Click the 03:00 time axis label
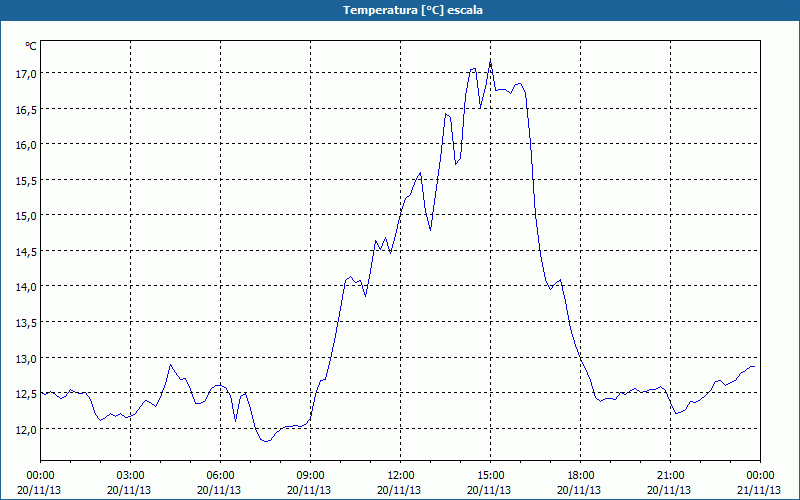The height and width of the screenshot is (500, 800). pyautogui.click(x=130, y=476)
